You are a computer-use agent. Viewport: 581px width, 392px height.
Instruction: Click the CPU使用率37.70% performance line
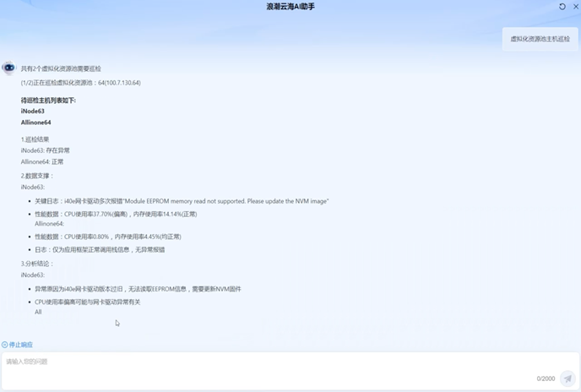pyautogui.click(x=116, y=215)
